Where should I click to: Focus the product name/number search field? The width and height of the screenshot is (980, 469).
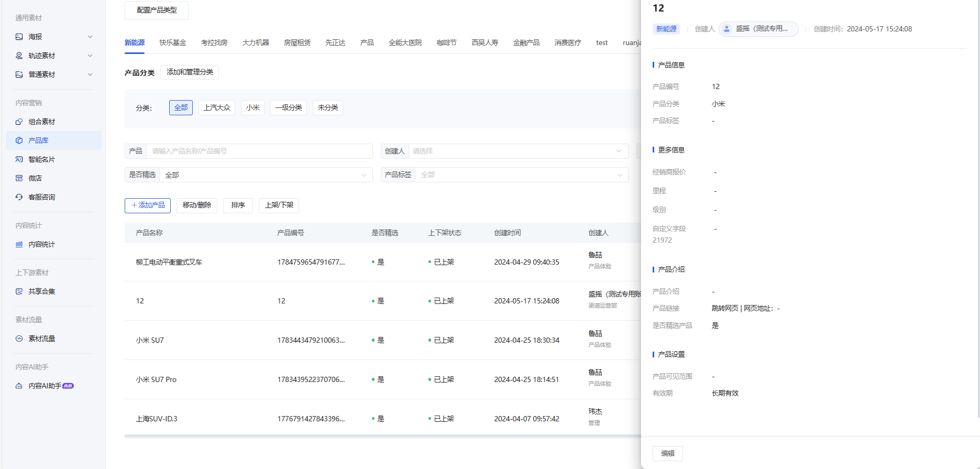coord(259,151)
